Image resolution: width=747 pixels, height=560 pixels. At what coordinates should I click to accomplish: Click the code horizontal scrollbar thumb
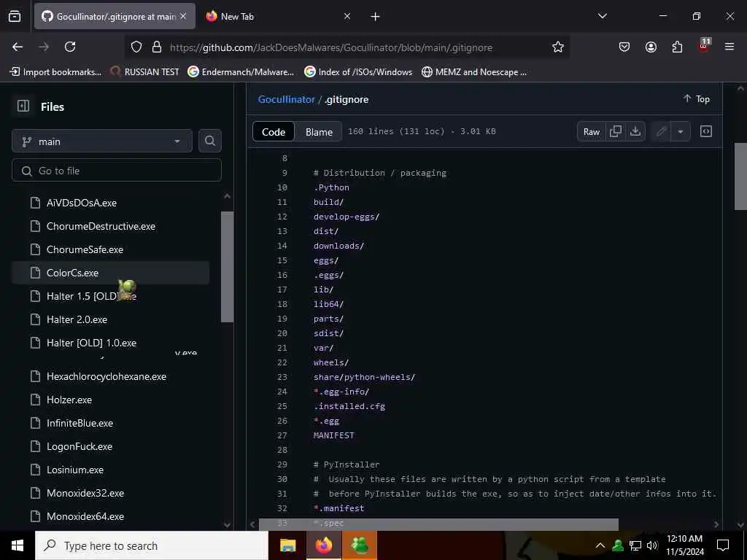[x=438, y=524]
